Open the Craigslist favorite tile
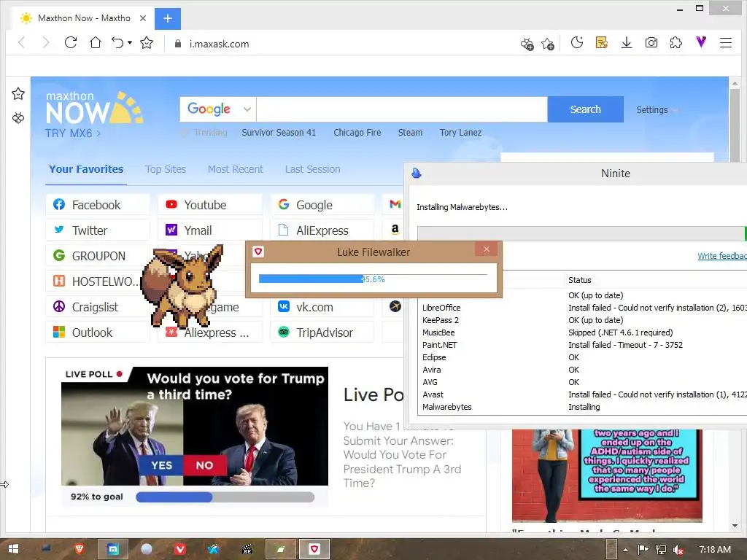Viewport: 747px width, 560px height. [x=98, y=307]
